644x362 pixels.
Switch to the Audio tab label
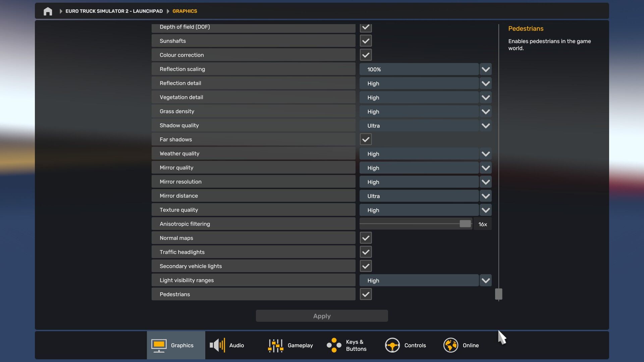(236, 345)
